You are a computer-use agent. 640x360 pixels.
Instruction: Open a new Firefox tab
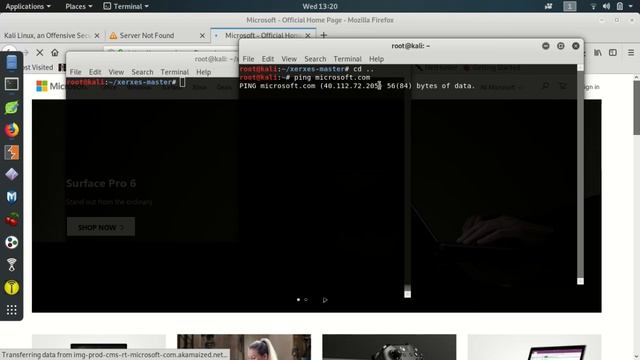pyautogui.click(x=324, y=36)
